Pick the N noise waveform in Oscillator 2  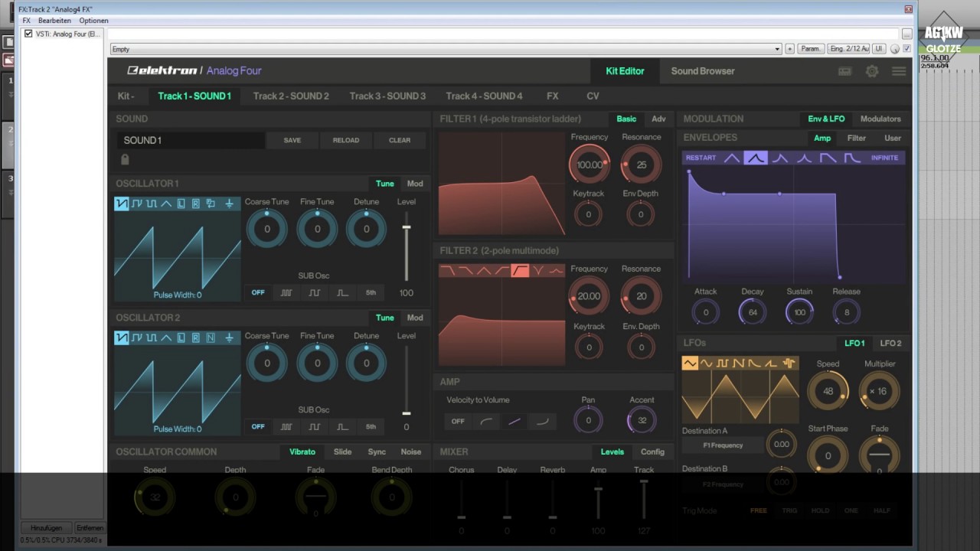[211, 337]
